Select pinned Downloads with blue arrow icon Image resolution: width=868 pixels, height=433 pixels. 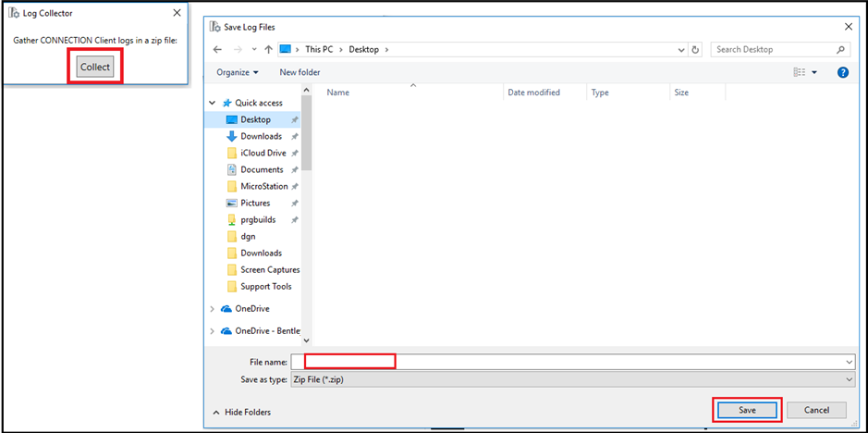click(x=261, y=136)
